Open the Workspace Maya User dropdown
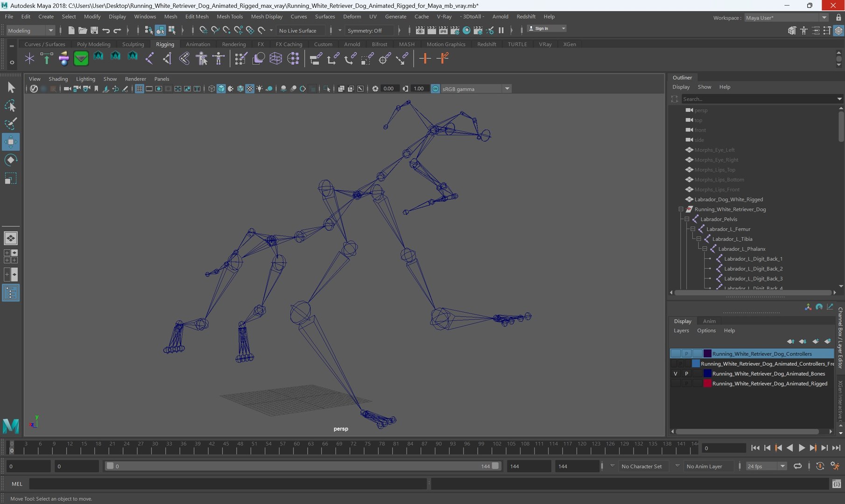 click(x=786, y=18)
